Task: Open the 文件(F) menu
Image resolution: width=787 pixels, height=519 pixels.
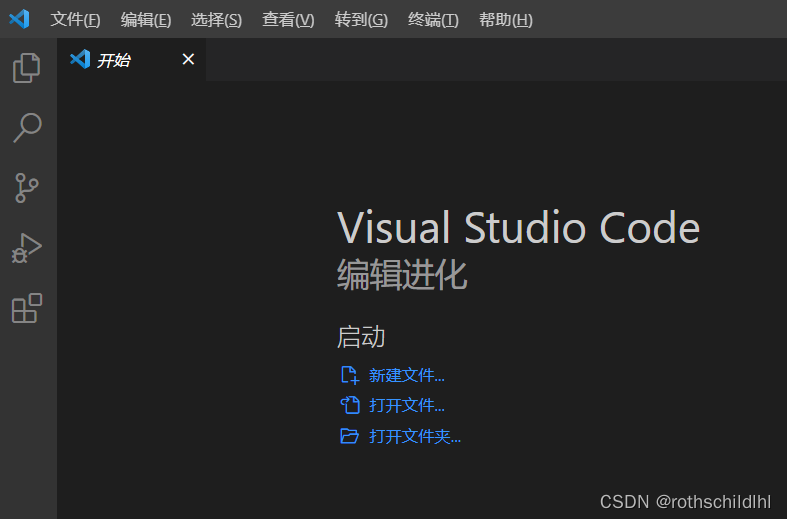Action: point(75,20)
